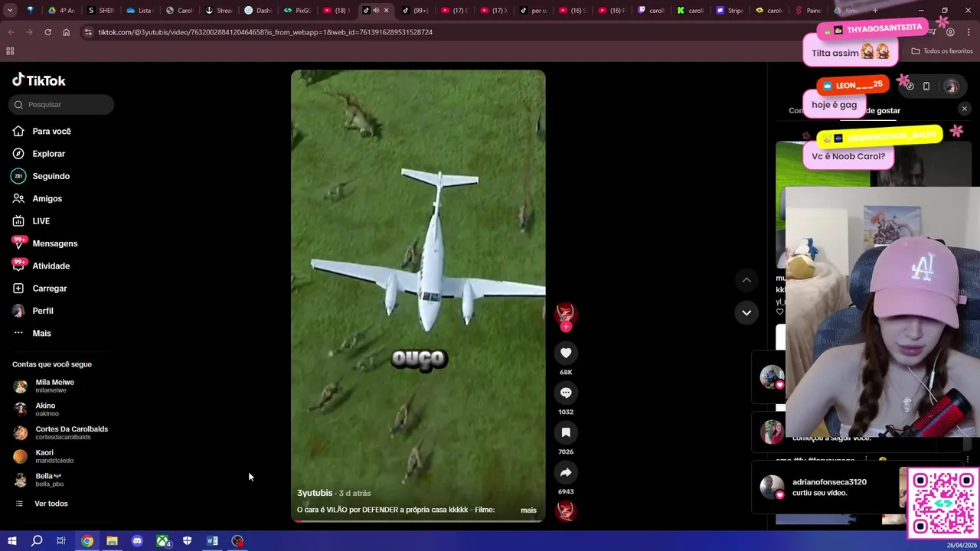Go to previous video arrow
This screenshot has width=980, height=551.
coord(746,280)
